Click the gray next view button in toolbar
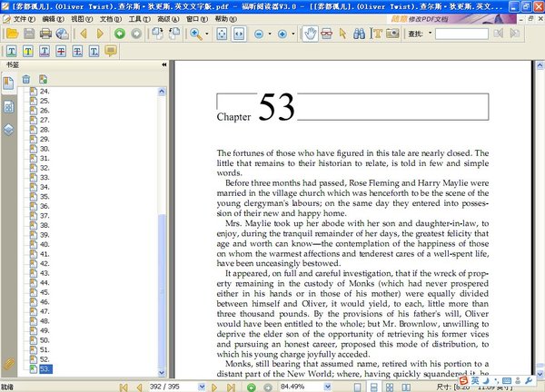 click(136, 34)
